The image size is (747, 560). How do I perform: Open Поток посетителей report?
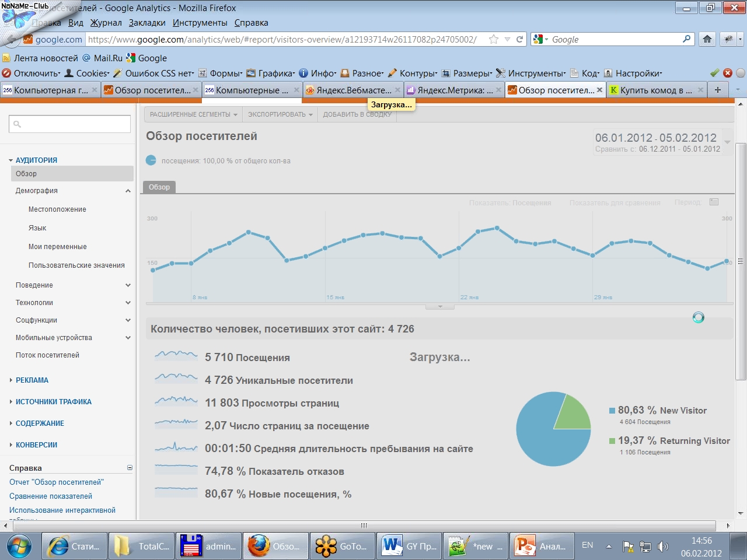coord(47,355)
